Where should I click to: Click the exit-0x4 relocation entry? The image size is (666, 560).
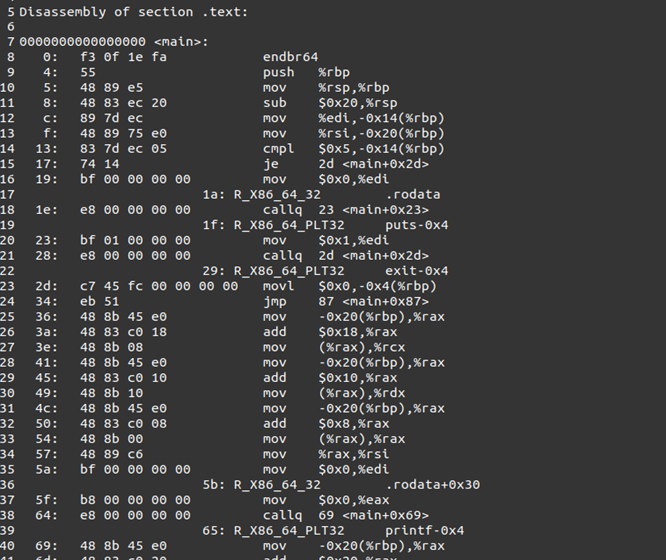coord(417,271)
